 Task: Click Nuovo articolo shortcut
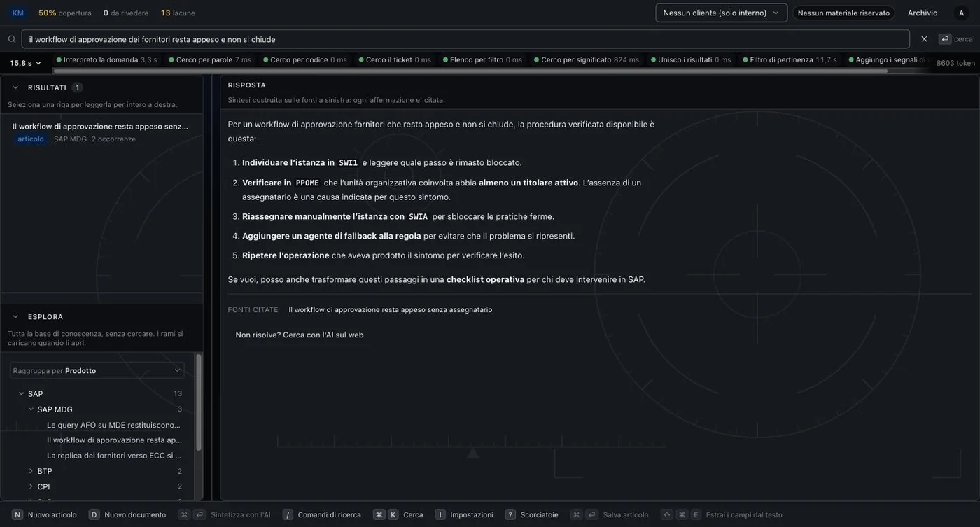click(45, 514)
